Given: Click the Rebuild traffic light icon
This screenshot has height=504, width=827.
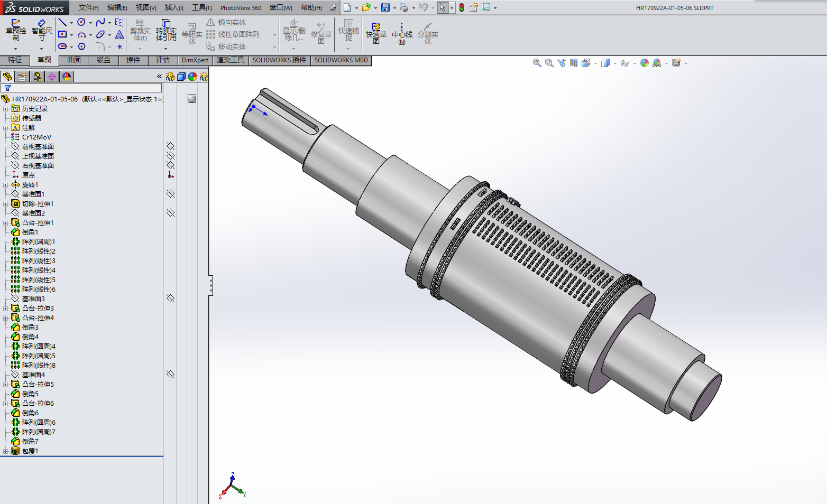Looking at the screenshot, I should [x=462, y=7].
